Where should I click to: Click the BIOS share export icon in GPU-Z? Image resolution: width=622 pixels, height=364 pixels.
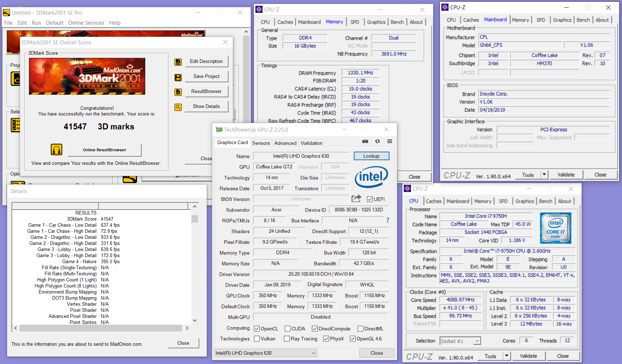[x=356, y=198]
